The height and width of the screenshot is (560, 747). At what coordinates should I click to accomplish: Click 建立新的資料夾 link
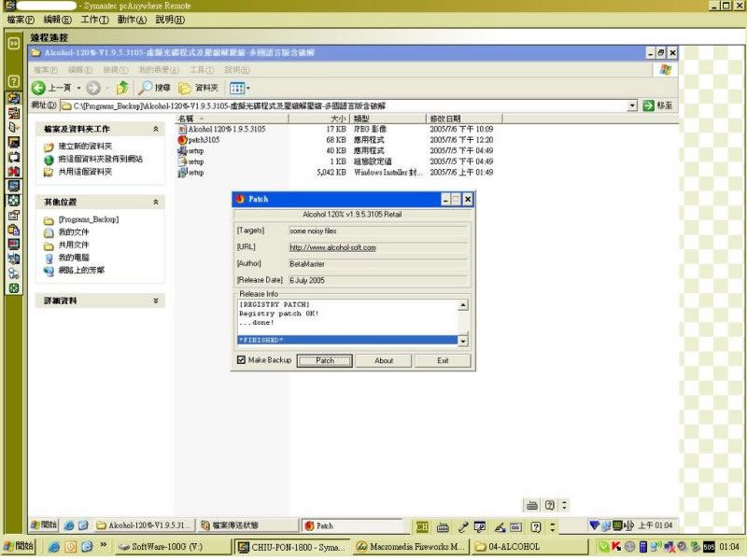click(x=85, y=147)
